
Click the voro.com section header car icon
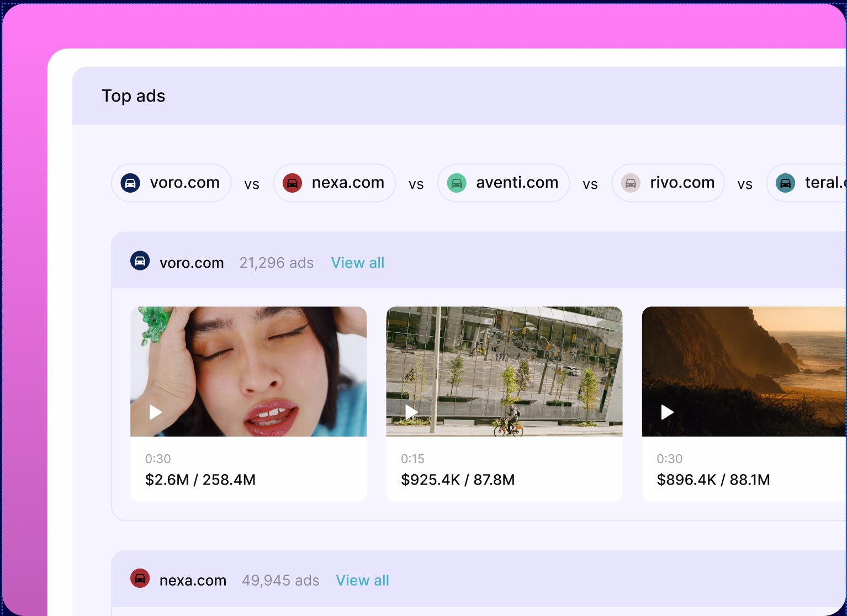pos(140,261)
